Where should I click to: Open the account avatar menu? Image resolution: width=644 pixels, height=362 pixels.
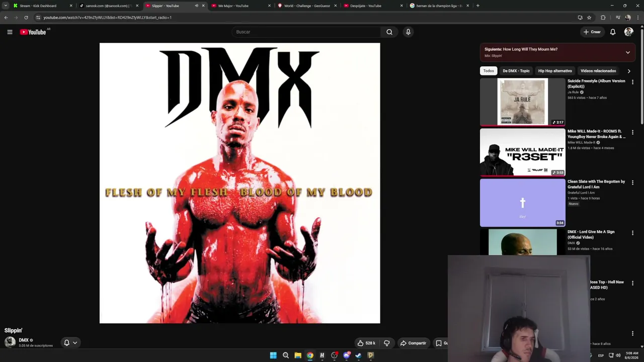point(628,32)
